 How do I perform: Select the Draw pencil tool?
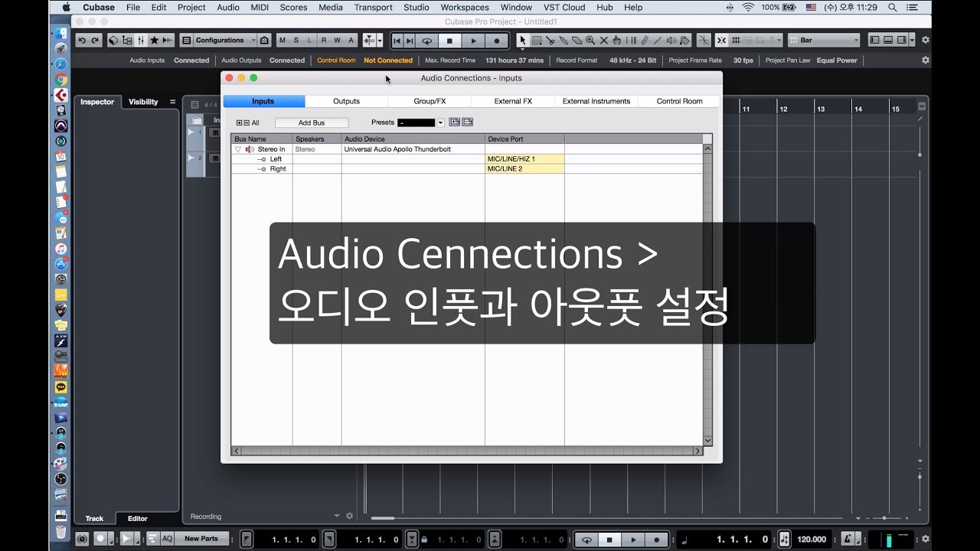[644, 41]
